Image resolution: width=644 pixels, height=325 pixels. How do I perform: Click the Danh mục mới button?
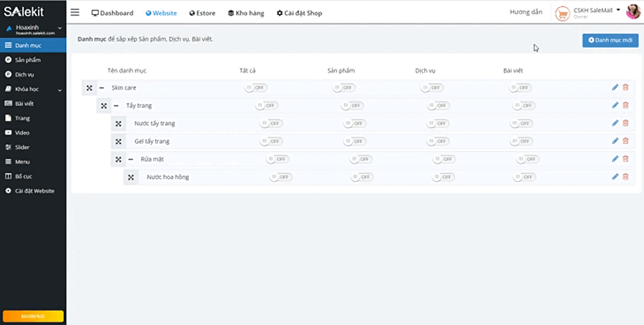point(610,40)
